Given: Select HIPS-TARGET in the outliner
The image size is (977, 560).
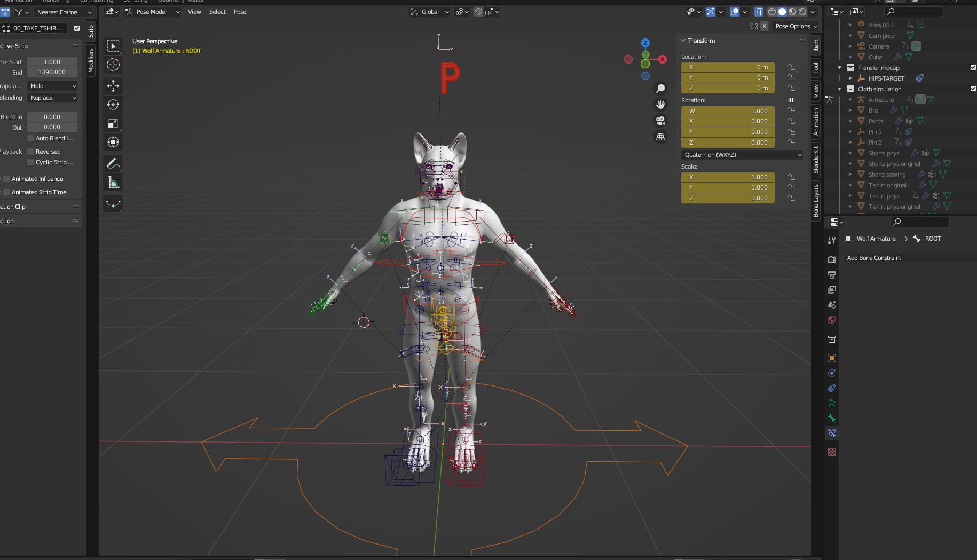Looking at the screenshot, I should [x=886, y=78].
